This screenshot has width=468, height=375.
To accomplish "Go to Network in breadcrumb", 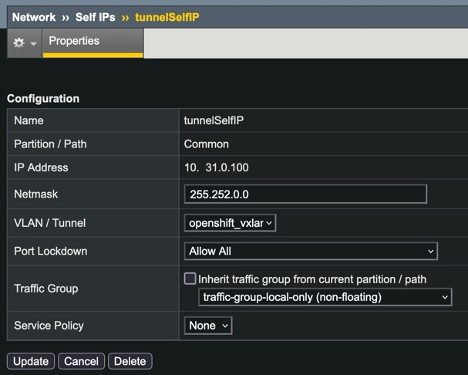I will click(x=34, y=17).
